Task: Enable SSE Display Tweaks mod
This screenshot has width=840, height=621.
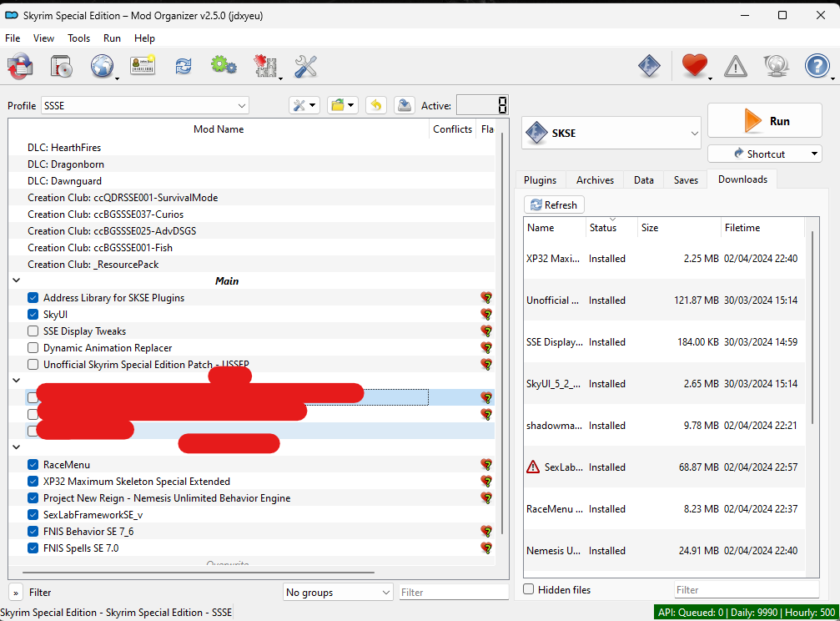Action: 33,331
